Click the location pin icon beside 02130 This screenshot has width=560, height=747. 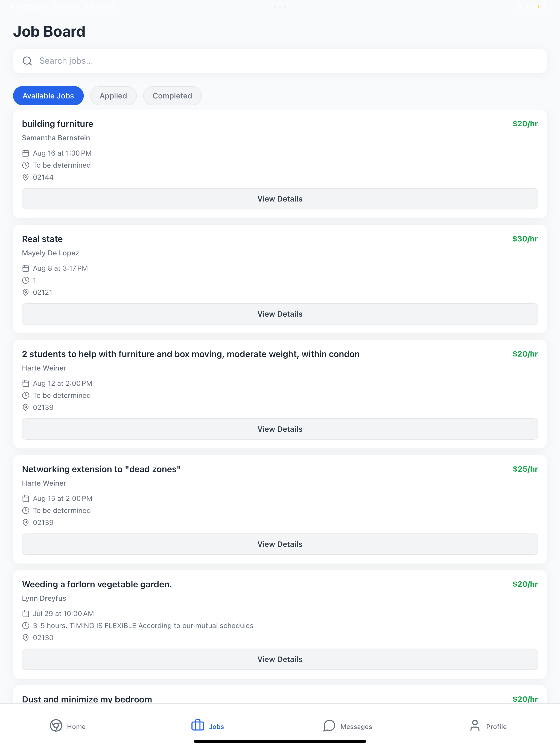[26, 638]
